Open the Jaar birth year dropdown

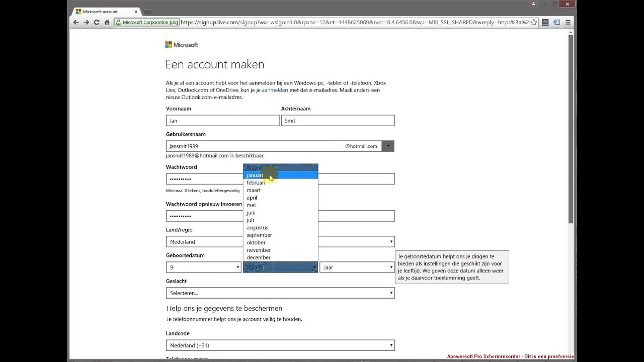point(357,267)
